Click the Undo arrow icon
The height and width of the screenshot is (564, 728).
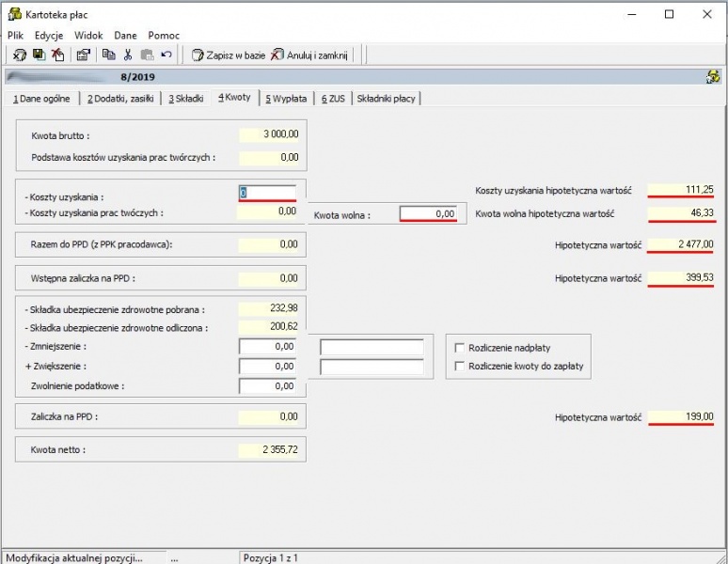pyautogui.click(x=166, y=55)
